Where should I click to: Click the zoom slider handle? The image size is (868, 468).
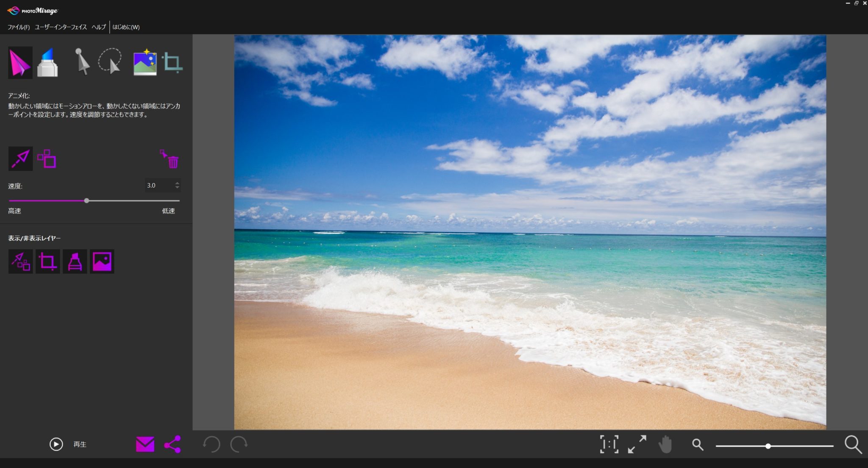[x=768, y=446]
